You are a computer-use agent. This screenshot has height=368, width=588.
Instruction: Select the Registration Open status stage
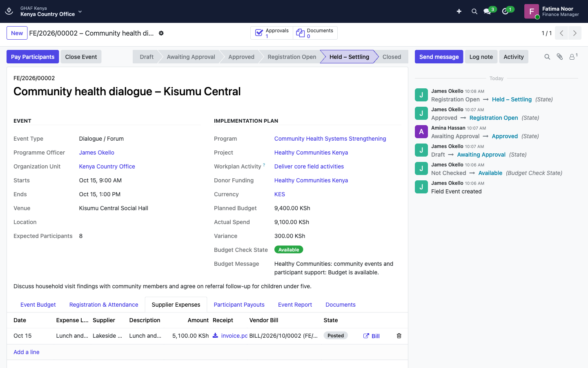pyautogui.click(x=292, y=57)
